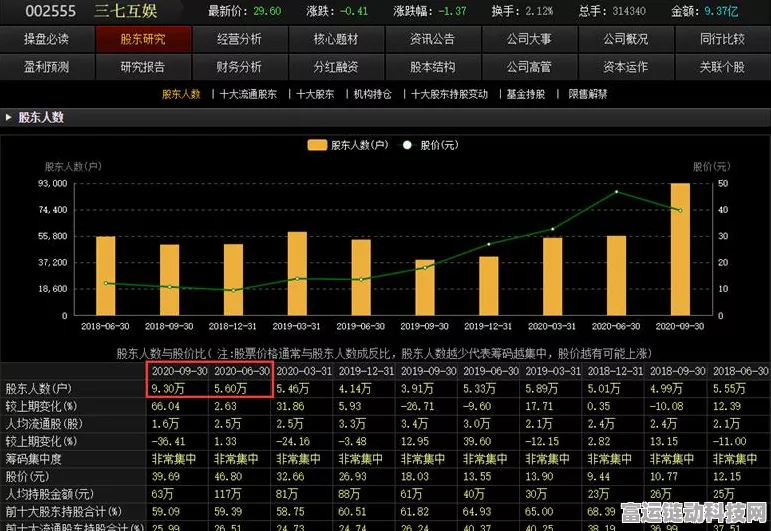Jump to 机构持仓 section
The width and height of the screenshot is (771, 531).
(373, 94)
